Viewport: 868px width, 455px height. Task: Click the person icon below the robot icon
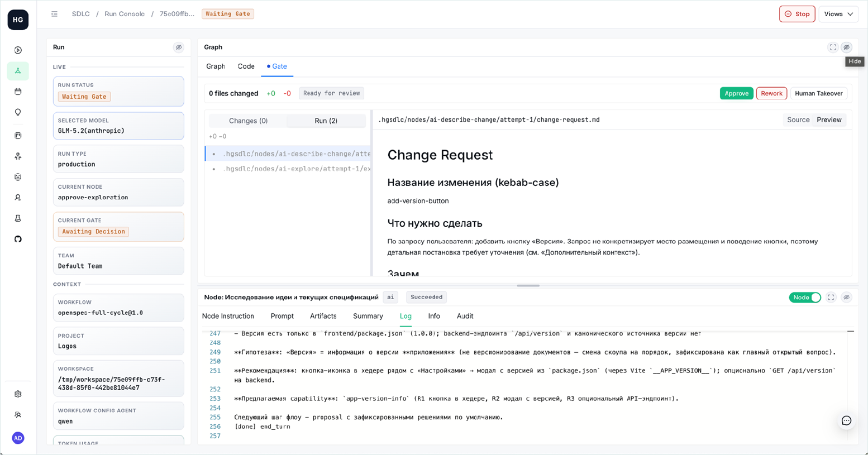click(18, 198)
